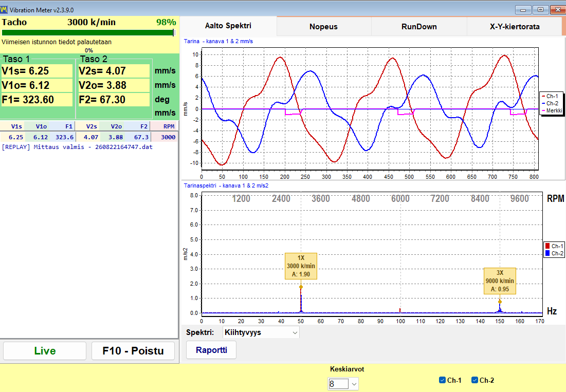Click the F10 - Poistu button
Image resolution: width=566 pixels, height=392 pixels.
[x=133, y=351]
